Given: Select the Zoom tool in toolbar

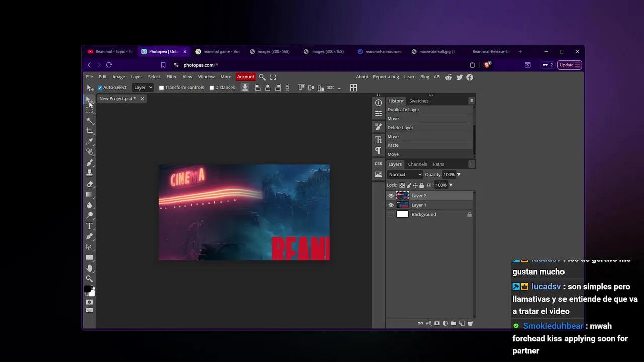Looking at the screenshot, I should [89, 279].
